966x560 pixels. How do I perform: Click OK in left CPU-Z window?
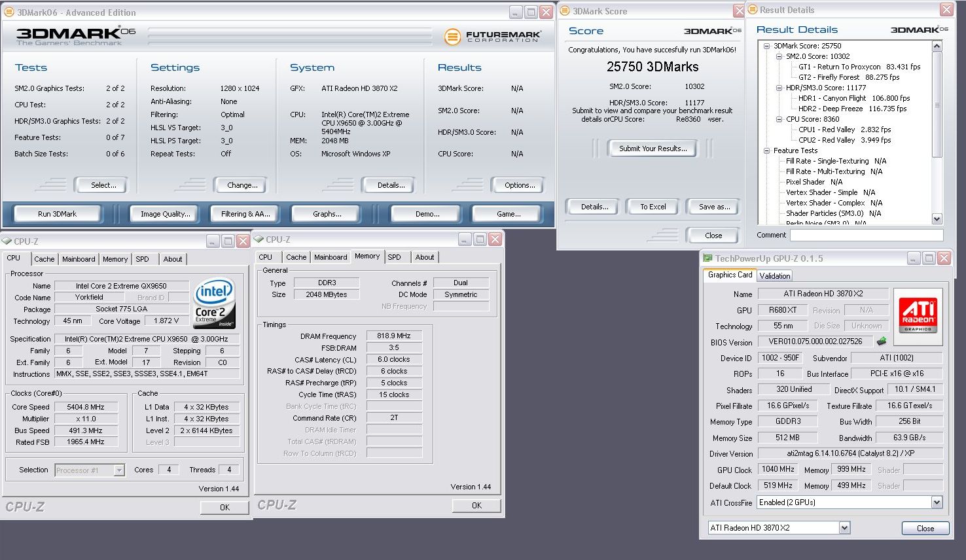click(224, 507)
